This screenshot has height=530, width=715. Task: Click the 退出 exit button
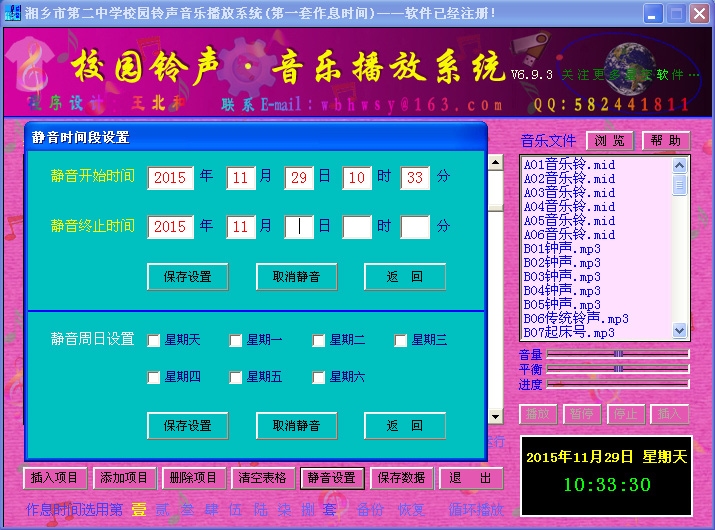click(x=471, y=478)
